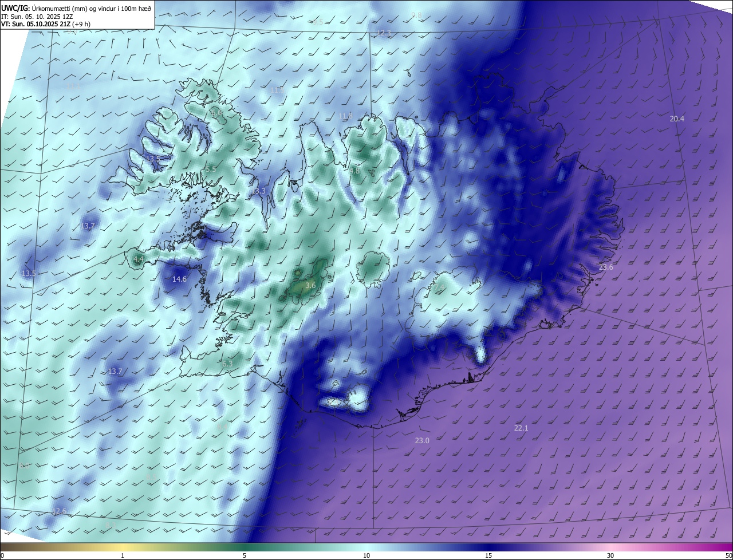Click the 12.3 value label
The height and width of the screenshot is (560, 733).
(384, 33)
